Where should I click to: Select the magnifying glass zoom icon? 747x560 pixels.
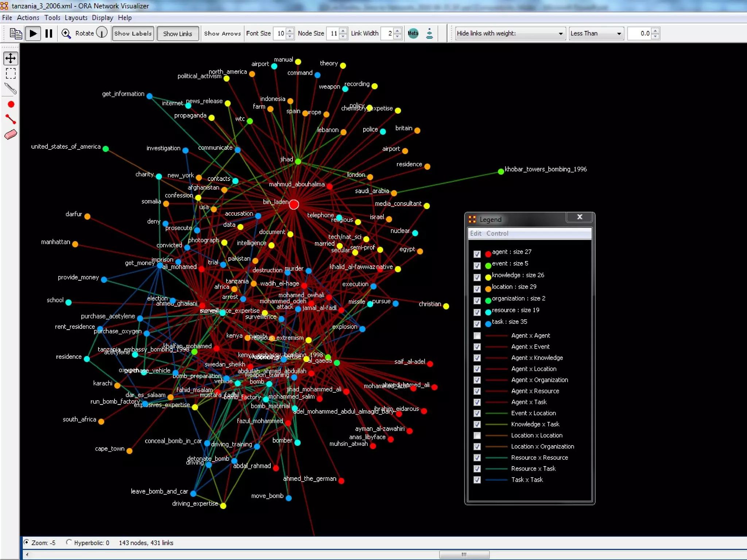[66, 34]
